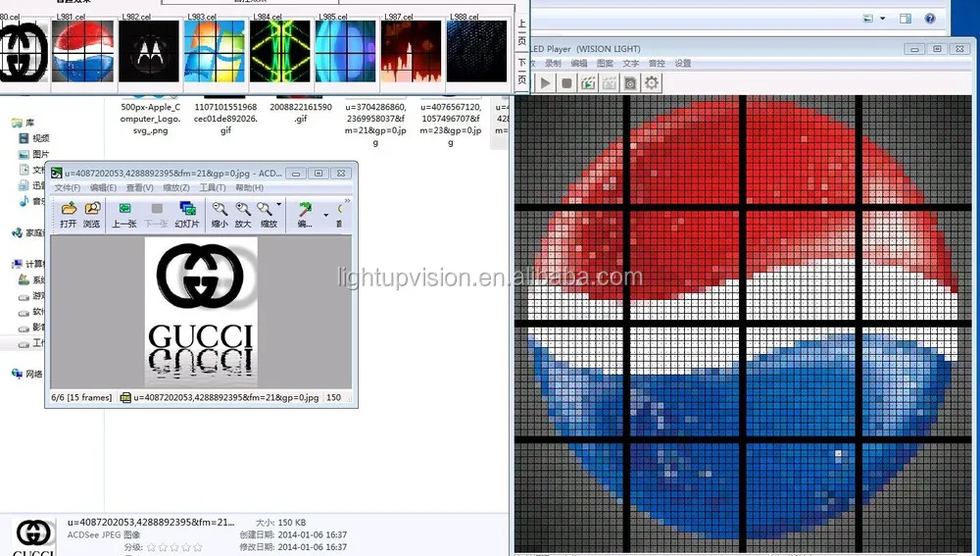Click the previous page (上一页) button
Screen dimensions: 980x556
(522, 32)
